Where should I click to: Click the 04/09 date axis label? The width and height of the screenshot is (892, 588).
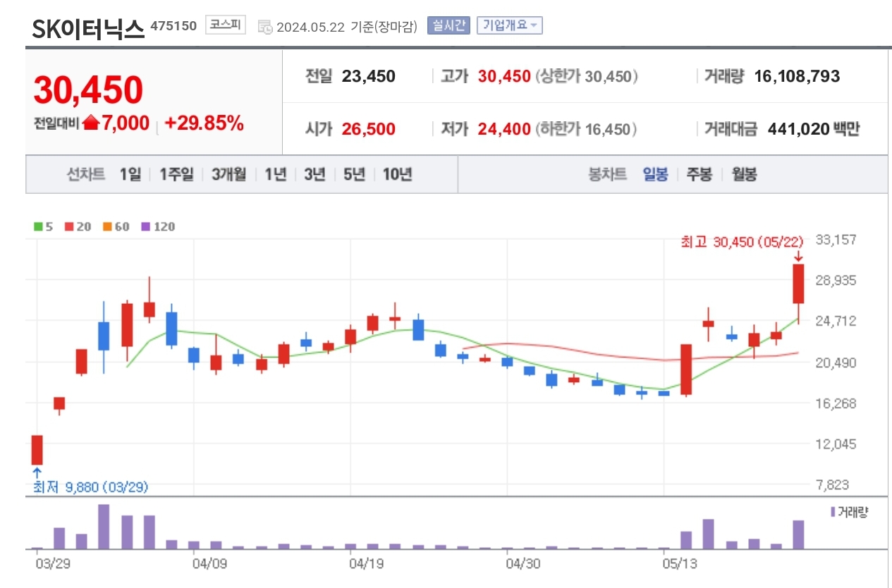[209, 564]
